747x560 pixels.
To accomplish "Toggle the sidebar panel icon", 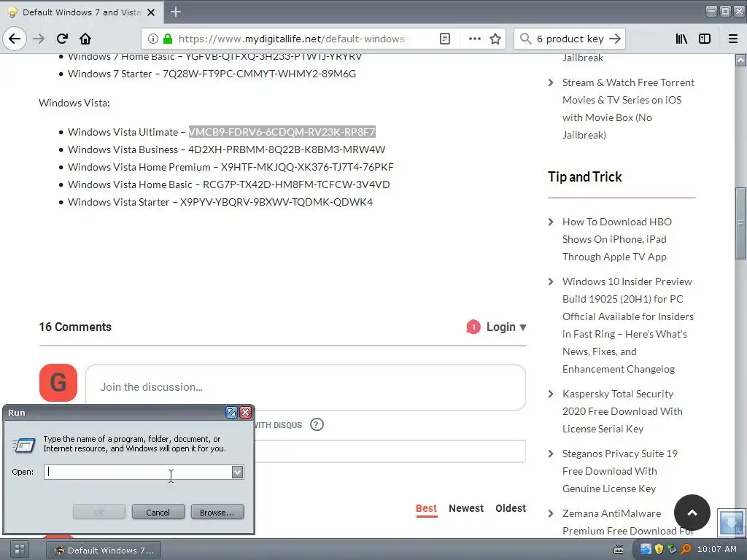I will pyautogui.click(x=705, y=39).
